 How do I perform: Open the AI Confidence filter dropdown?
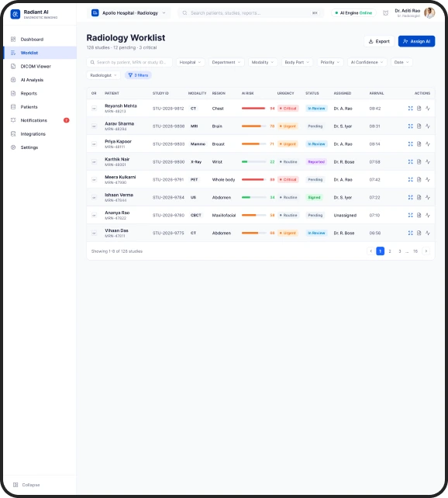(367, 62)
